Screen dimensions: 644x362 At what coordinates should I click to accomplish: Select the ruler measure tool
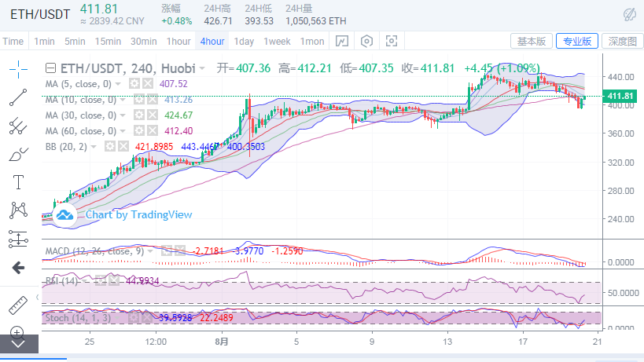click(18, 303)
